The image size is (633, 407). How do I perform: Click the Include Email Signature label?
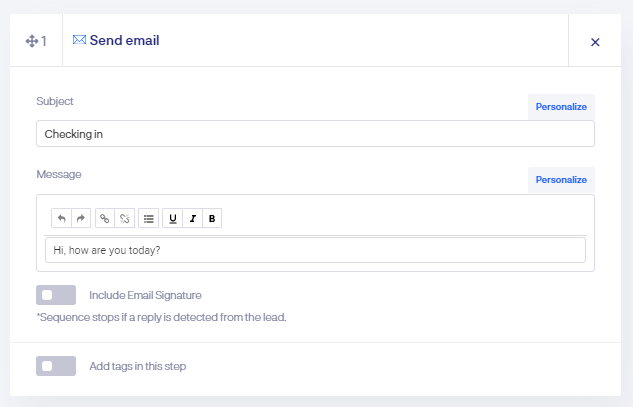[145, 295]
